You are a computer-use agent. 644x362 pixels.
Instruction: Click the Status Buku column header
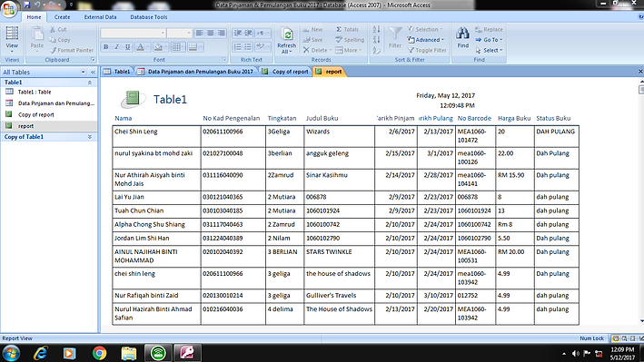(553, 118)
